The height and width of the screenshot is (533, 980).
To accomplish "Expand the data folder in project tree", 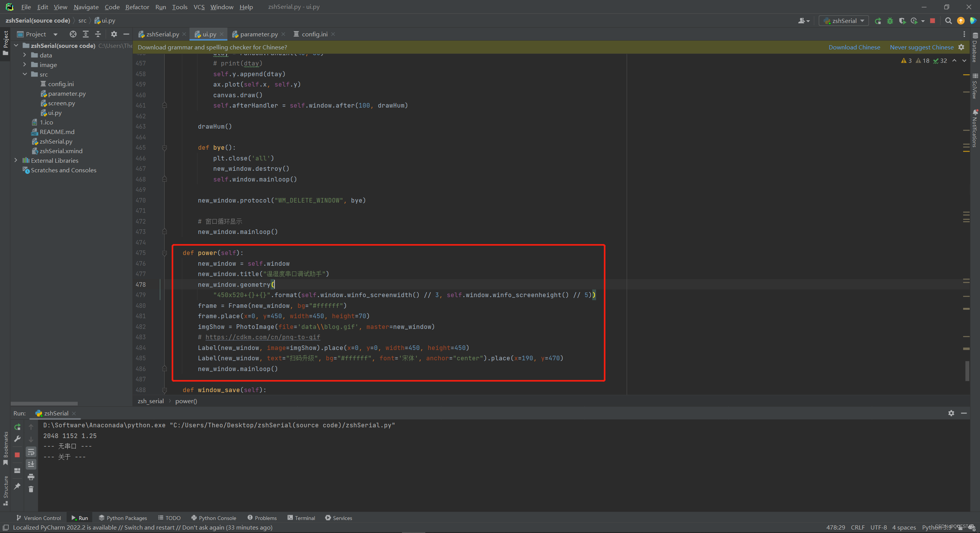I will (x=24, y=55).
